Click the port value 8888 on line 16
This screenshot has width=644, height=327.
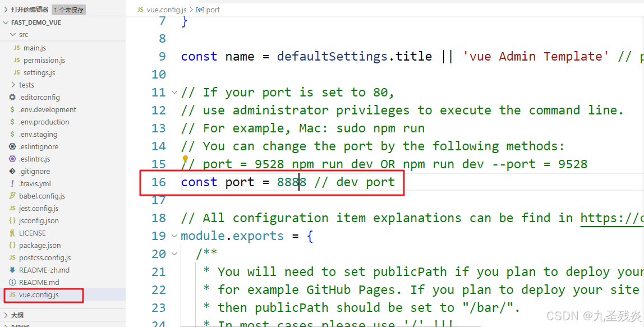[x=292, y=182]
